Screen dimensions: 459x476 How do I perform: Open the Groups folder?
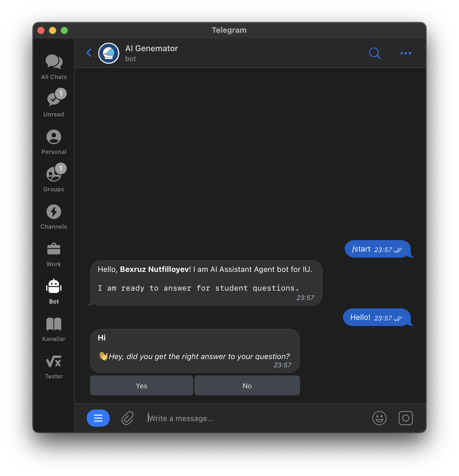54,178
